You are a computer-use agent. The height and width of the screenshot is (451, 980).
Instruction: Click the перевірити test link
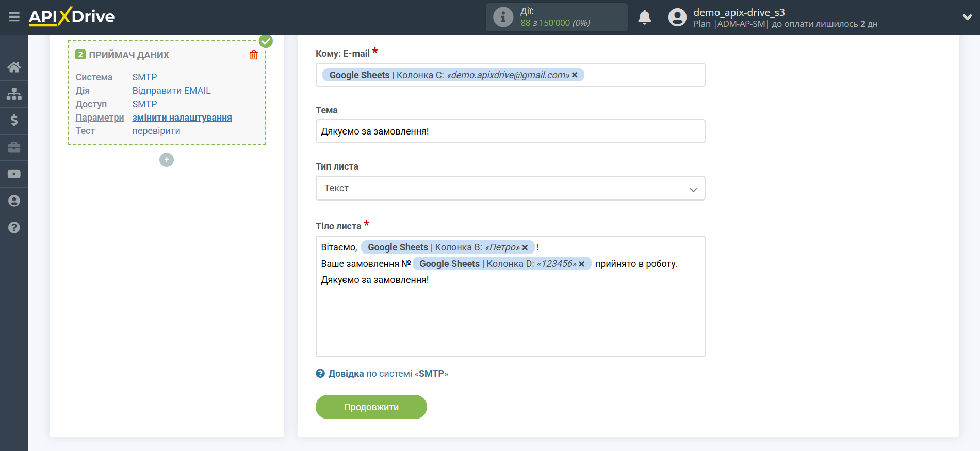(x=156, y=131)
